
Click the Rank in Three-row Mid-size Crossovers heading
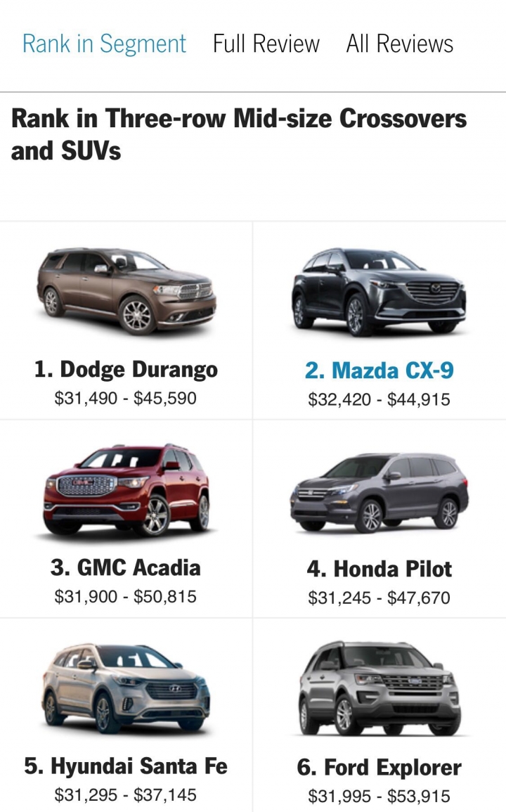[239, 135]
